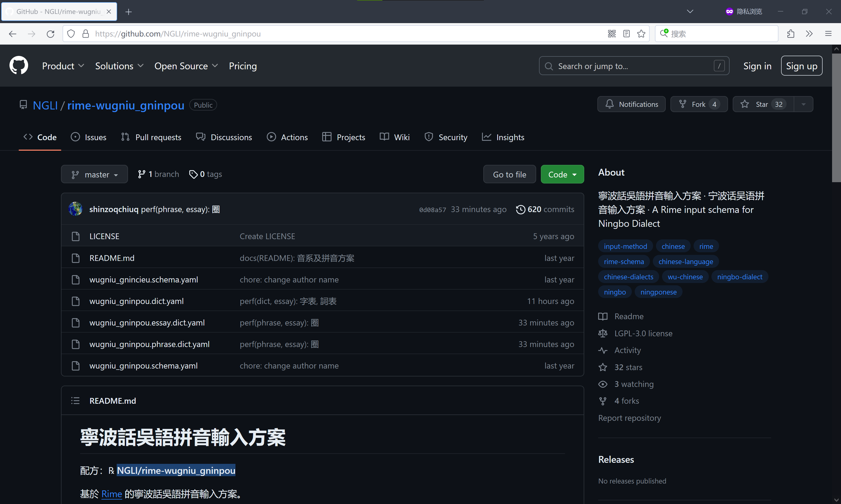Click the QR code icon in address bar
Screen dimensions: 841x504
click(x=612, y=34)
